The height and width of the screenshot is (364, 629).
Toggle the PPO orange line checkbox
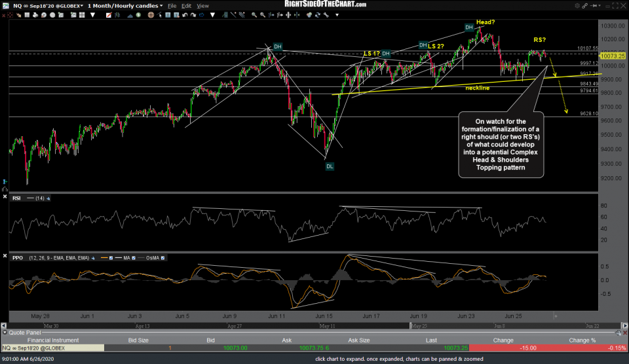(111, 258)
